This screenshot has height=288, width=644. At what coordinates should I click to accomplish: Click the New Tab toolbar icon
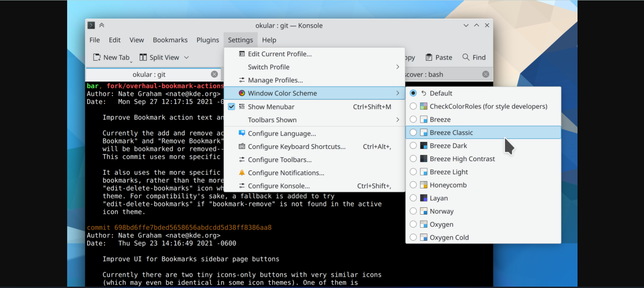pyautogui.click(x=97, y=57)
